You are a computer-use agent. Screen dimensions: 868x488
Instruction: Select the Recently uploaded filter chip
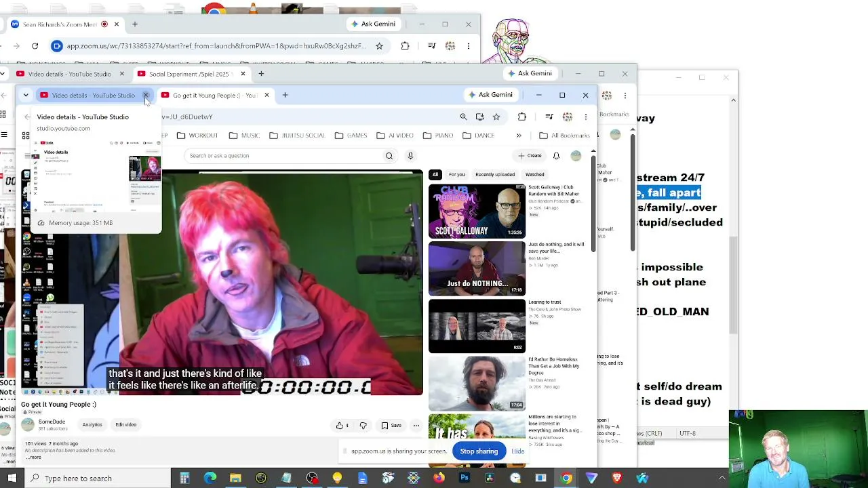pos(495,175)
